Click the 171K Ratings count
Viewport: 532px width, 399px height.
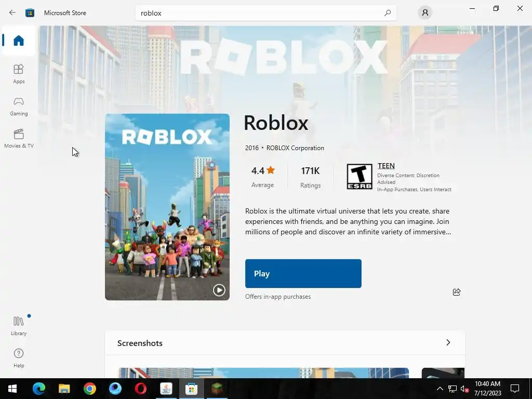311,177
